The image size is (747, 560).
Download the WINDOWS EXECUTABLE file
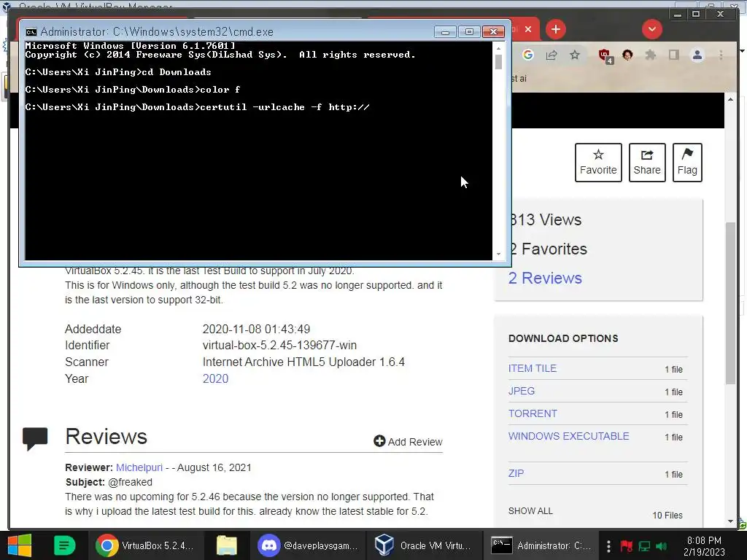tap(568, 436)
